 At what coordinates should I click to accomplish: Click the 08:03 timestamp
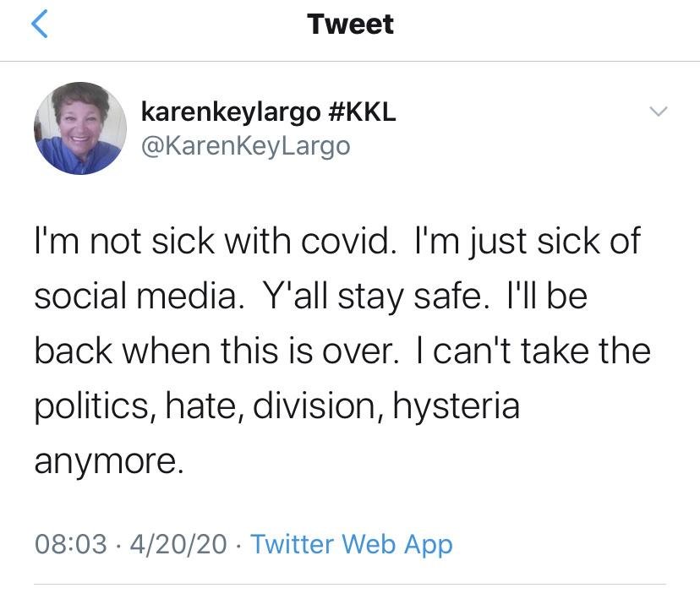pos(70,544)
